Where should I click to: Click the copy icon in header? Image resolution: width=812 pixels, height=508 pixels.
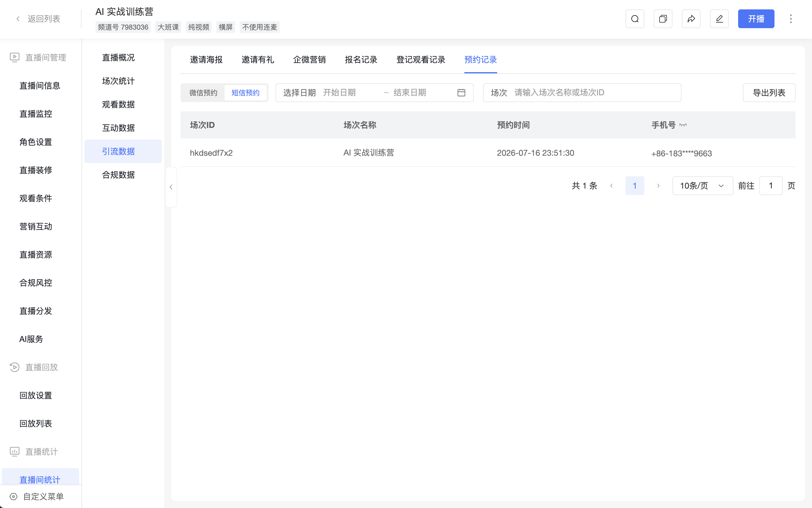pos(663,19)
